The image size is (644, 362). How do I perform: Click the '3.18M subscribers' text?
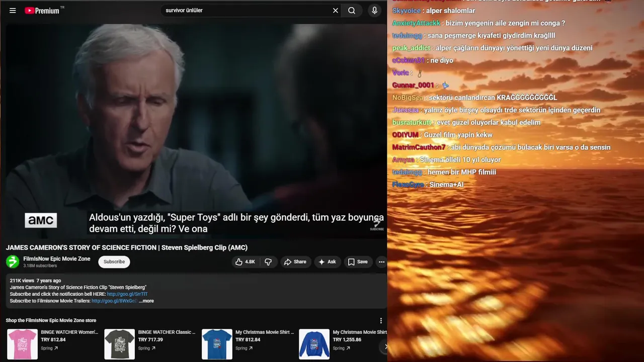tap(40, 266)
